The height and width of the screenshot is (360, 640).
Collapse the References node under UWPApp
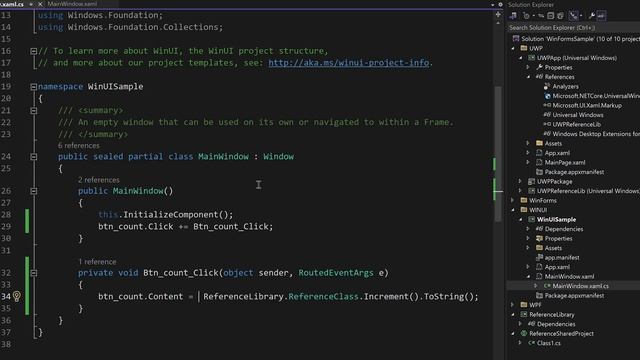pos(528,77)
